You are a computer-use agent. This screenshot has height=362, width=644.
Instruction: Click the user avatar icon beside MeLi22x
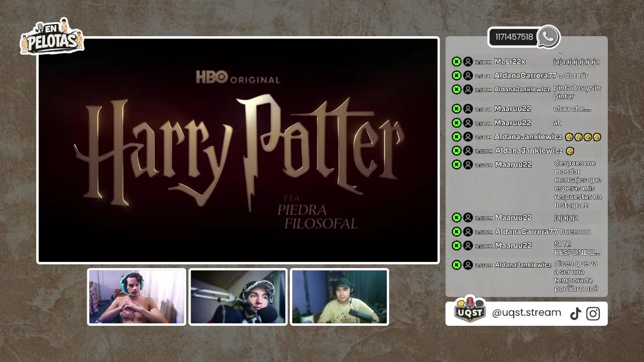click(x=468, y=62)
